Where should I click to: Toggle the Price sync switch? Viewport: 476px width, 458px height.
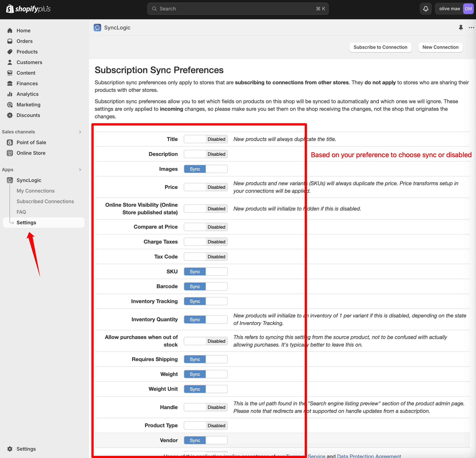[x=206, y=187]
